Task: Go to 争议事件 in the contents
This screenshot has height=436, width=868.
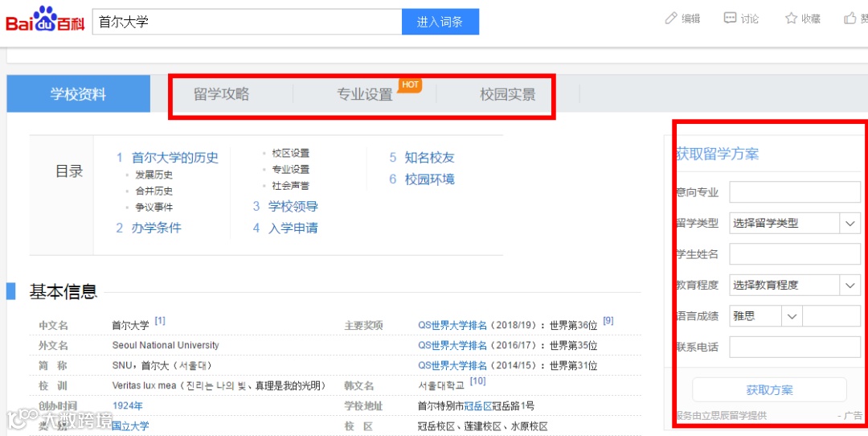Action: click(x=154, y=208)
